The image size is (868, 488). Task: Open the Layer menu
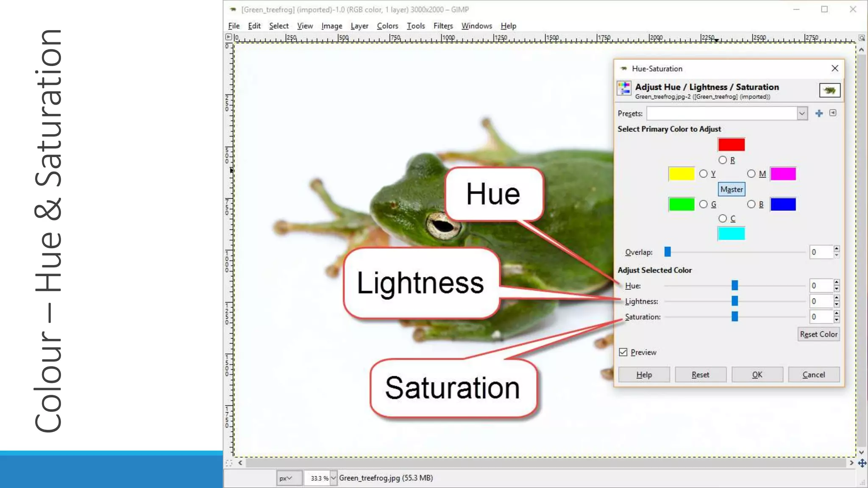pyautogui.click(x=359, y=26)
